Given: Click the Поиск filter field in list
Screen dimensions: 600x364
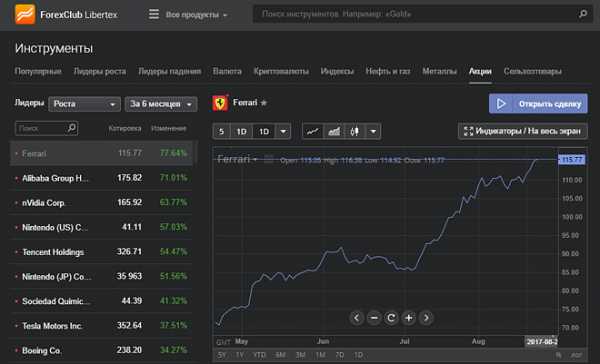Looking at the screenshot, I should 46,128.
